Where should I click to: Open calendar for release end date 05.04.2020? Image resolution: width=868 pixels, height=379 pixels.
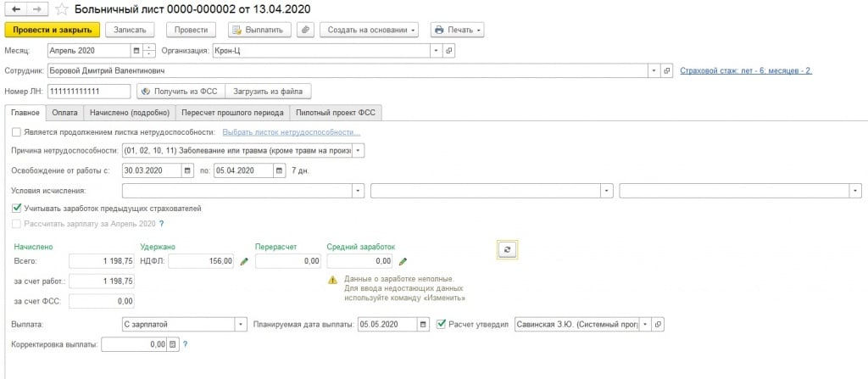click(x=280, y=170)
